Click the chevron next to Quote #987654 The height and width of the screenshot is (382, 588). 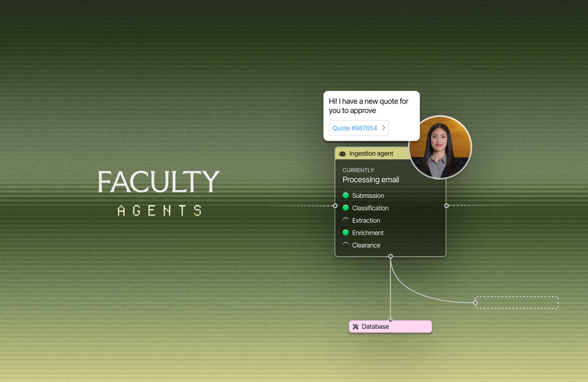tap(384, 128)
